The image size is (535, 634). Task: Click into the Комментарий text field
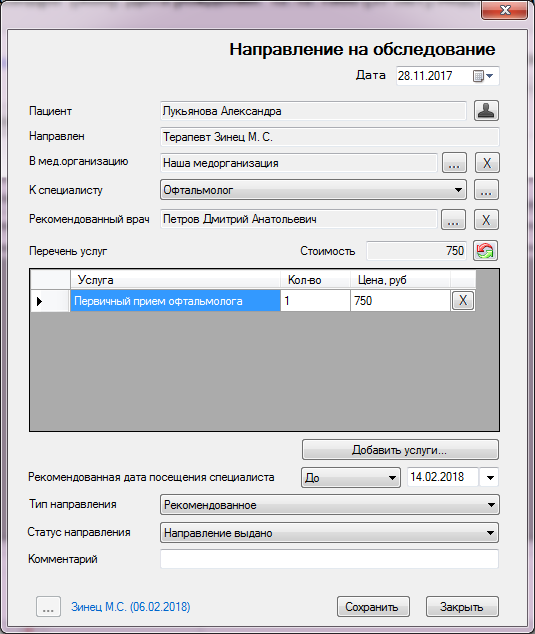pos(330,559)
